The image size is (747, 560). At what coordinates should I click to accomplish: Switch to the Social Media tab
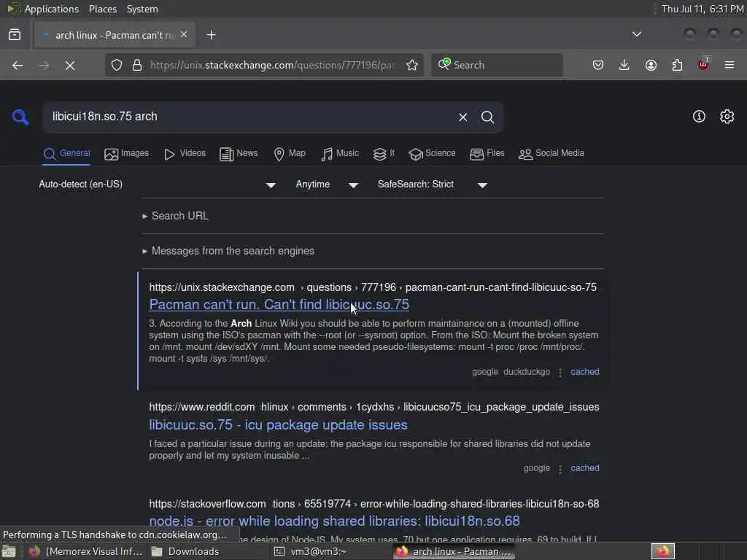pyautogui.click(x=551, y=154)
